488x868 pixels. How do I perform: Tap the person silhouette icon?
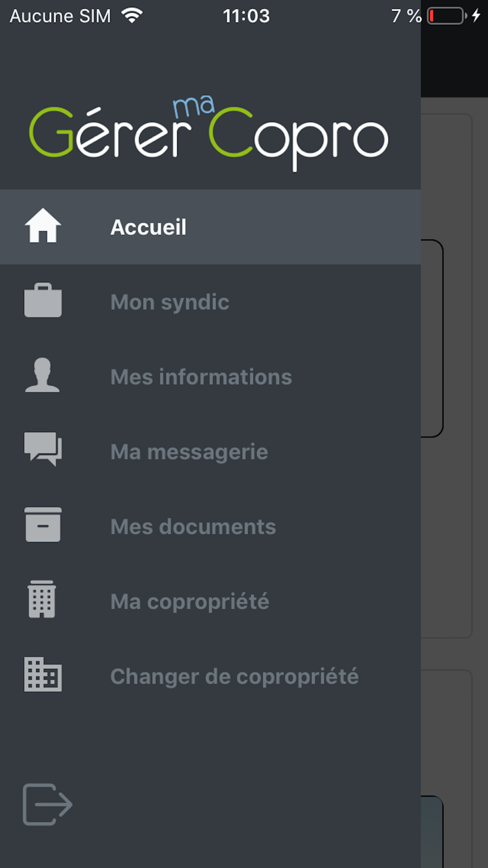[x=42, y=375]
